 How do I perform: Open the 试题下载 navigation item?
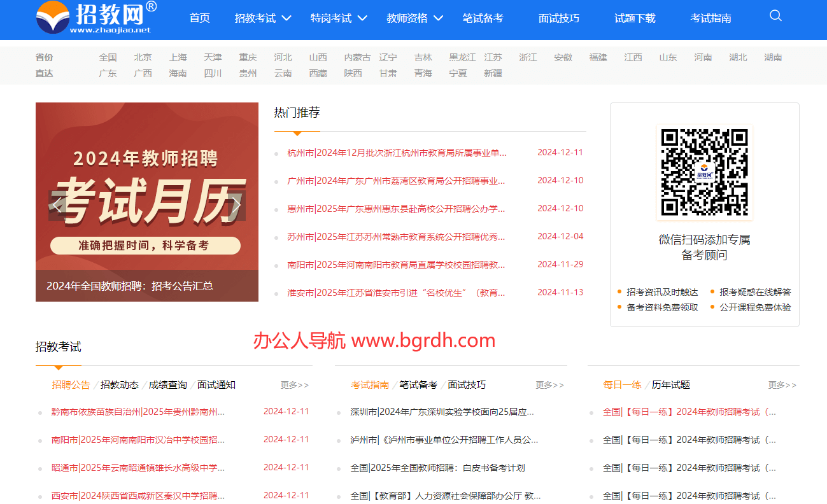point(634,18)
